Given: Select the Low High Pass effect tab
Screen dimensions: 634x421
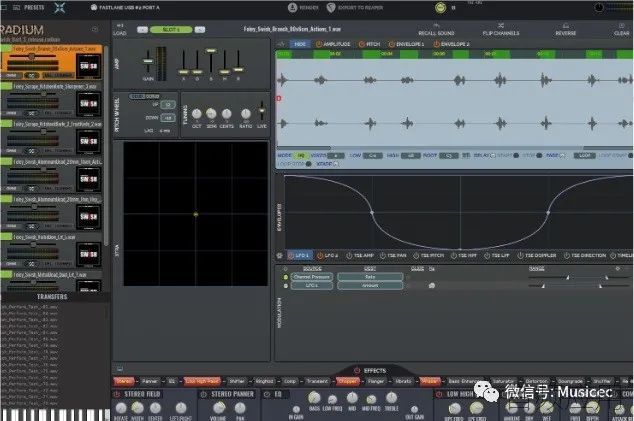Looking at the screenshot, I should coord(202,381).
